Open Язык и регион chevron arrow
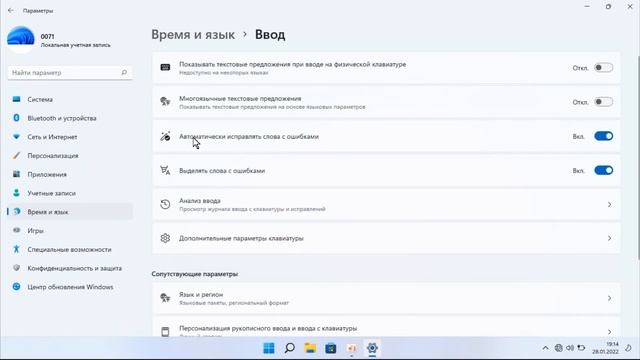Screen dimensions: 640x360 609,298
